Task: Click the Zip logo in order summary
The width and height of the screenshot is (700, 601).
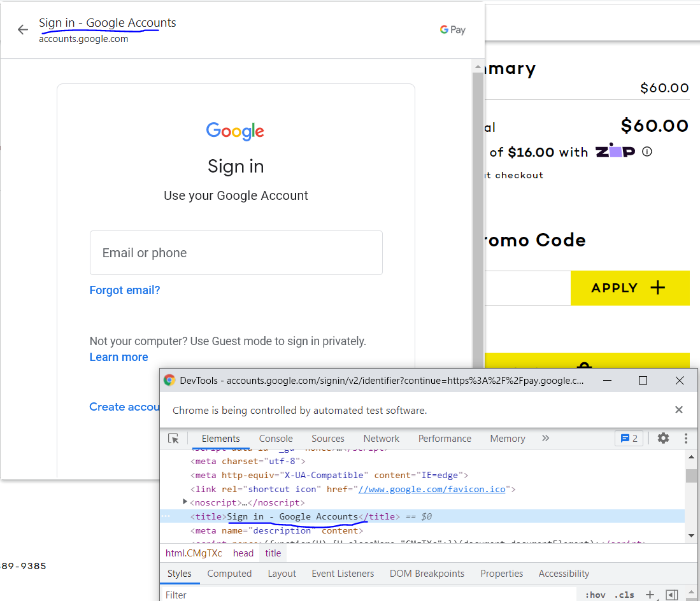Action: coord(615,151)
